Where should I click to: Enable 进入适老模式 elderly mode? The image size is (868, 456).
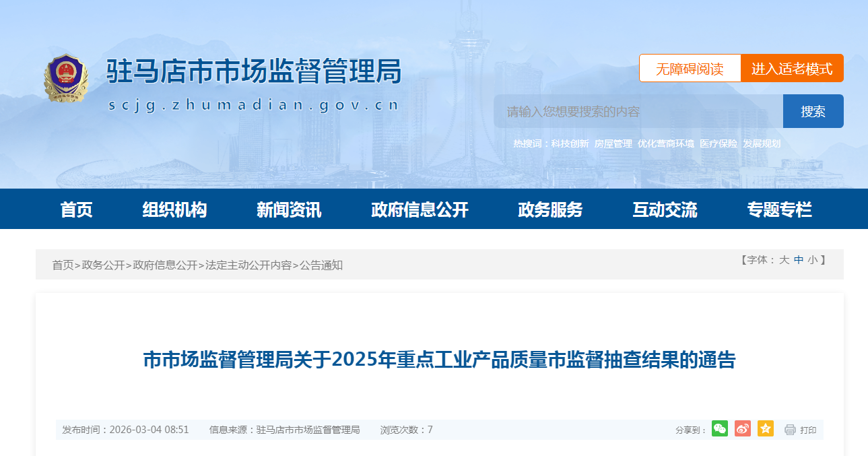click(792, 68)
